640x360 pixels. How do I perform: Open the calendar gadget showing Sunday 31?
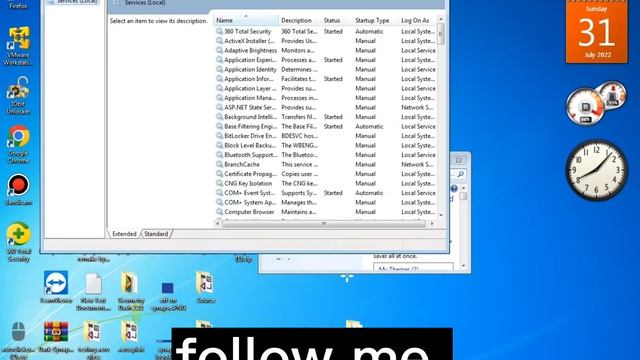pyautogui.click(x=597, y=32)
